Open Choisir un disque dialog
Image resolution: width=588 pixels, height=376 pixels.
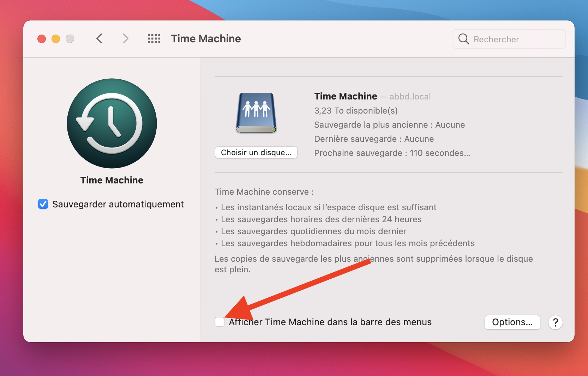point(256,152)
